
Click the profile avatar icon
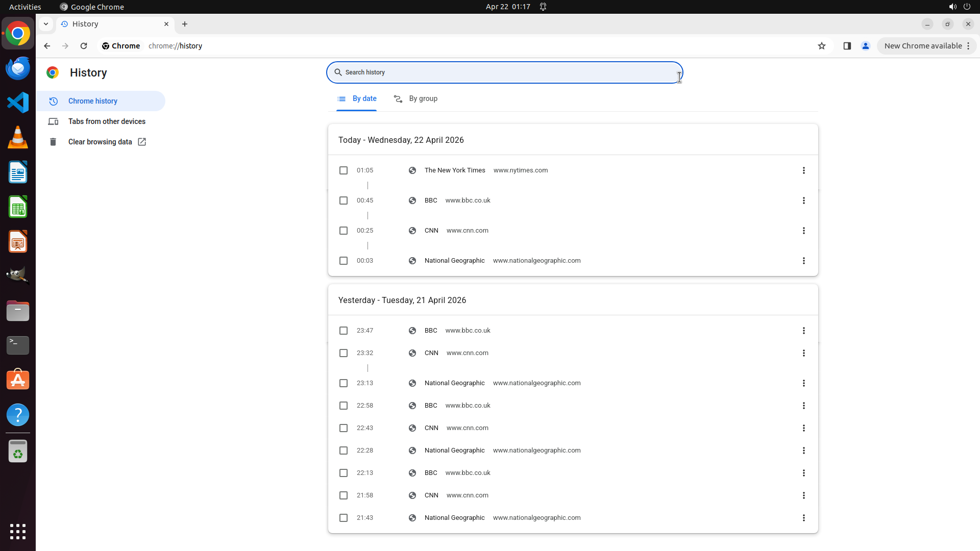click(865, 46)
